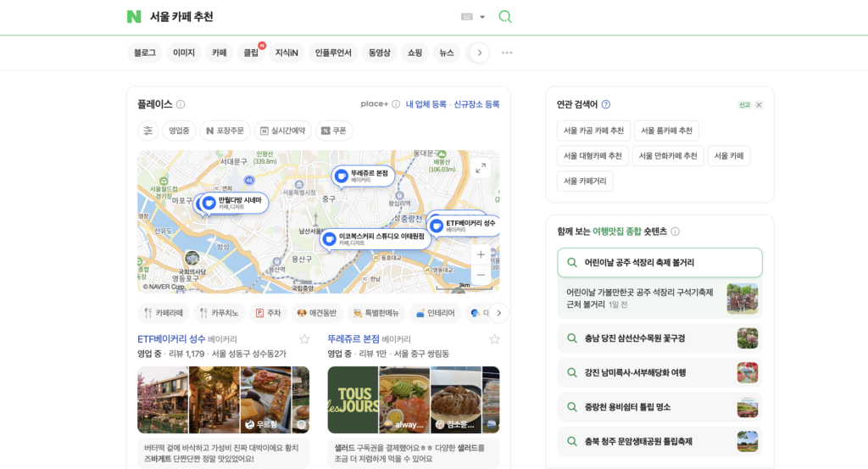Zoom in on the map
The image size is (868, 469).
(x=481, y=254)
